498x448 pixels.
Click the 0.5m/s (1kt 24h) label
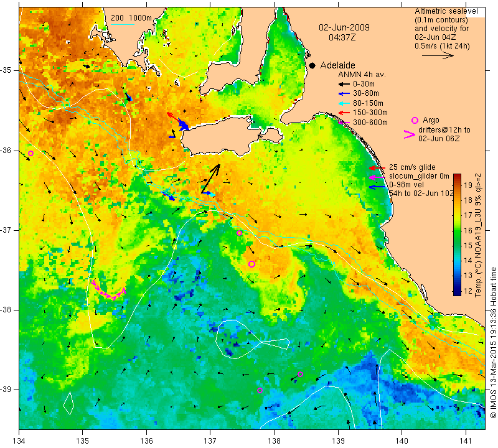tap(442, 46)
